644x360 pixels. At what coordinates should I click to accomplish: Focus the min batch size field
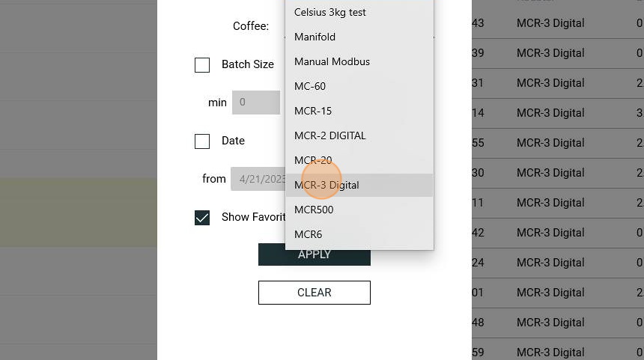click(256, 103)
